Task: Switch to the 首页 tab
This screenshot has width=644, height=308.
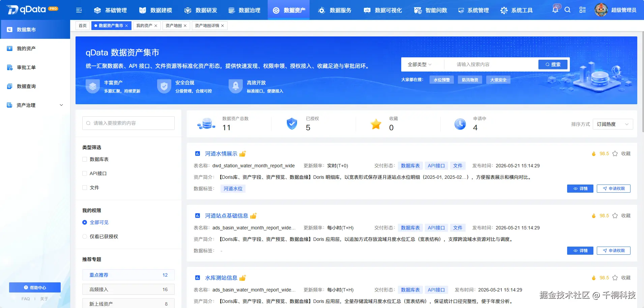Action: point(83,26)
